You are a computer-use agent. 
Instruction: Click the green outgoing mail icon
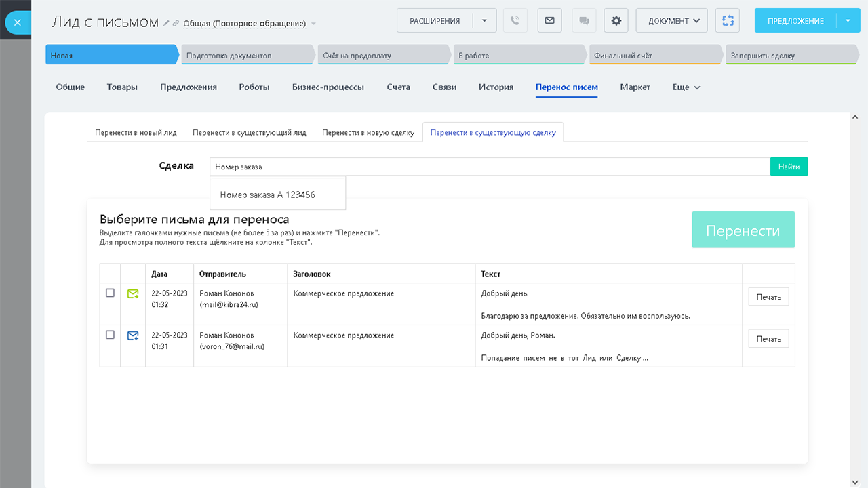[x=133, y=294]
